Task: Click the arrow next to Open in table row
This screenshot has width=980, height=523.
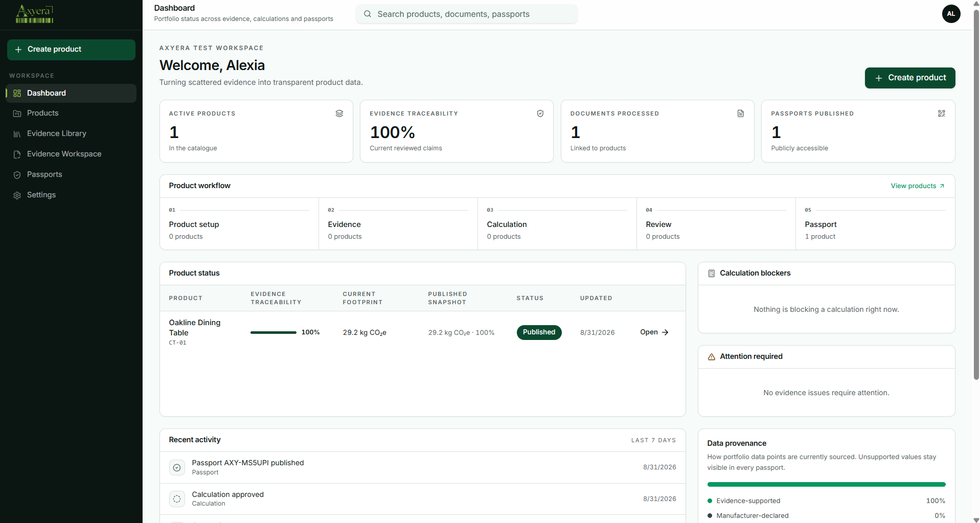Action: pyautogui.click(x=665, y=332)
